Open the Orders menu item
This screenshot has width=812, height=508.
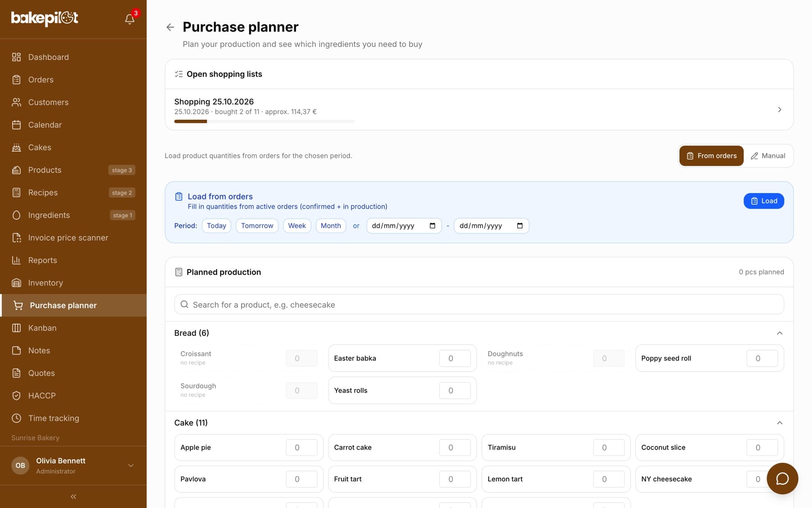pos(73,79)
